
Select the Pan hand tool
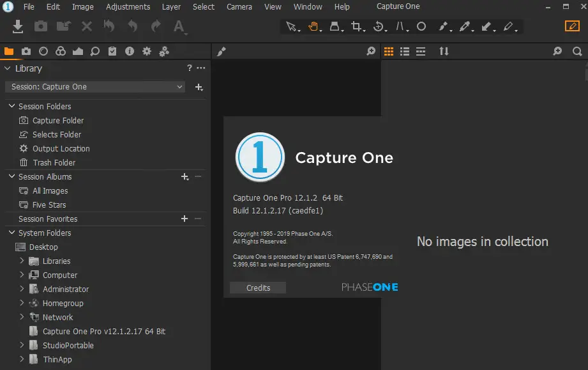pyautogui.click(x=314, y=27)
